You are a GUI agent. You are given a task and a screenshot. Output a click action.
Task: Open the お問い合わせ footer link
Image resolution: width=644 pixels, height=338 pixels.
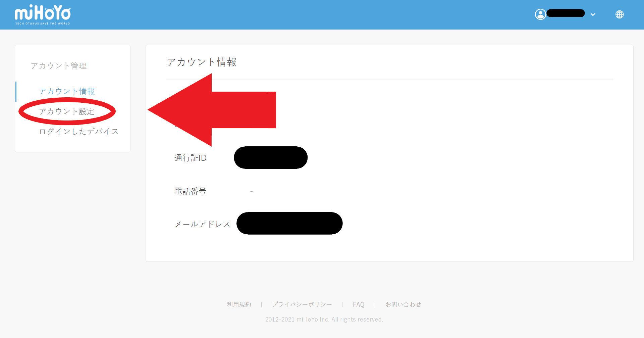pos(403,304)
